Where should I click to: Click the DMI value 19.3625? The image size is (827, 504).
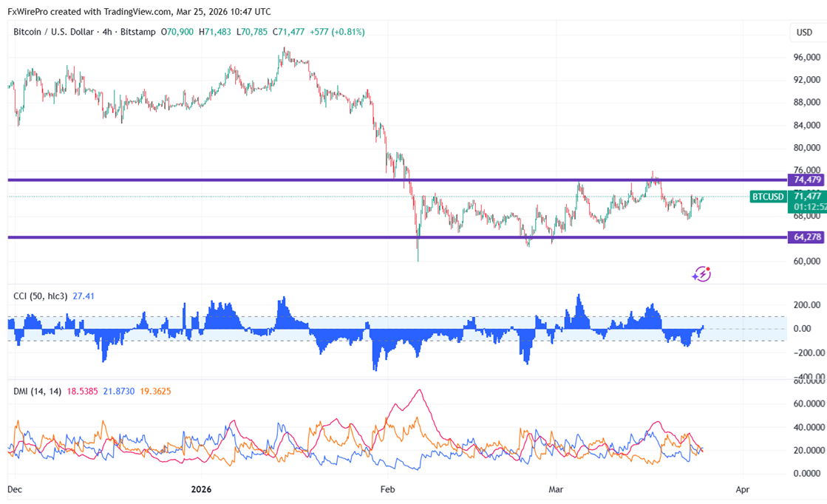pyautogui.click(x=155, y=391)
